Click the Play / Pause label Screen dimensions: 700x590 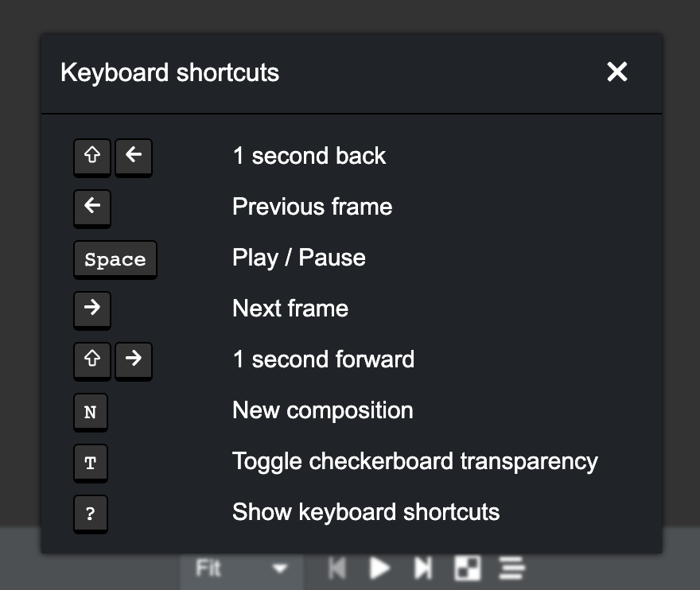pyautogui.click(x=298, y=258)
